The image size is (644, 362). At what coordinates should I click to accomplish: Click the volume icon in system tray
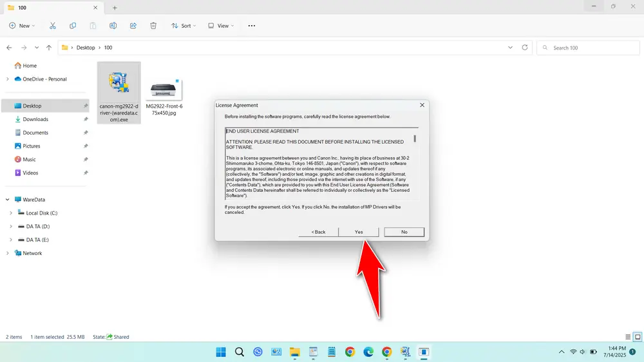click(x=582, y=352)
